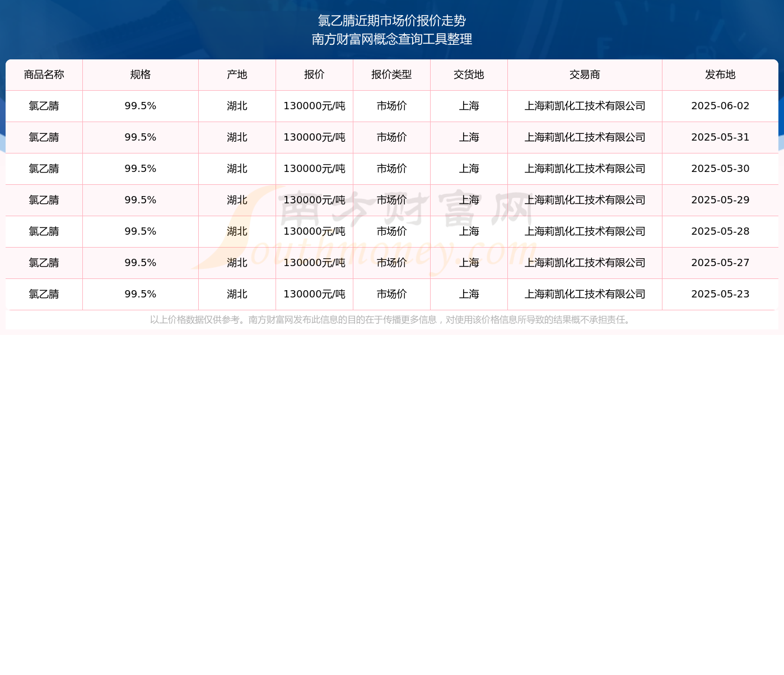The image size is (784, 675).
Task: Click 99.5% in the 2025-06-02 row
Action: pos(141,106)
